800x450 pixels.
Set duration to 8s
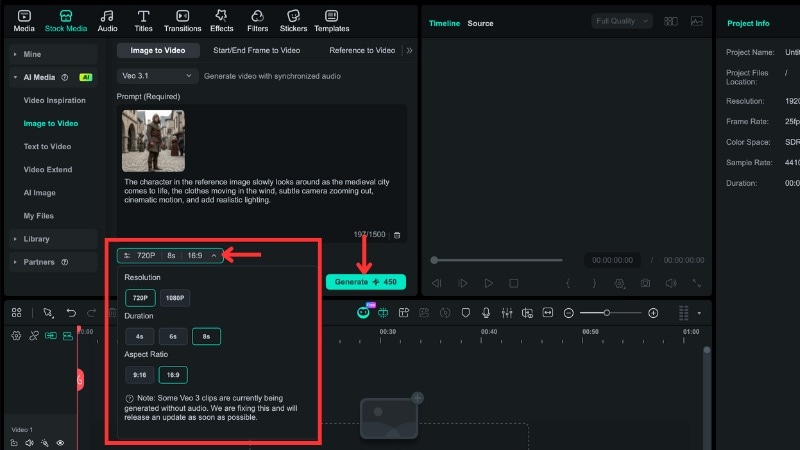click(x=206, y=336)
